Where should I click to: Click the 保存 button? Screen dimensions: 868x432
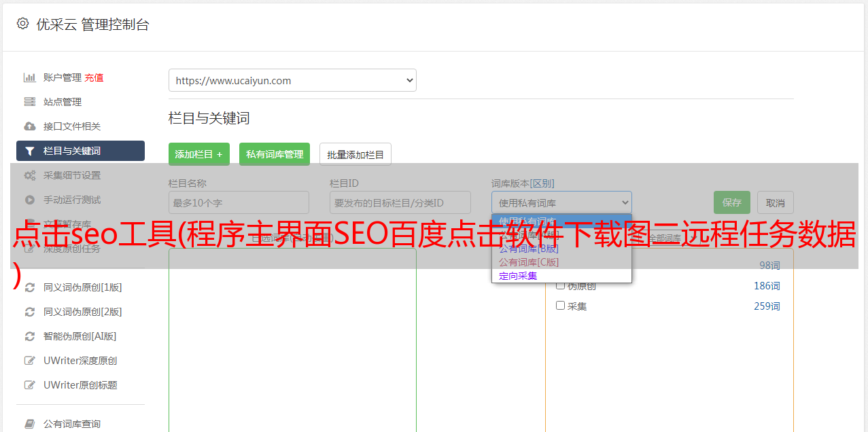[732, 202]
